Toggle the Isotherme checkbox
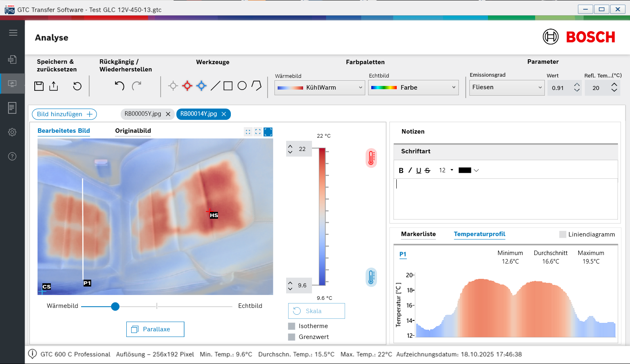 tap(291, 326)
